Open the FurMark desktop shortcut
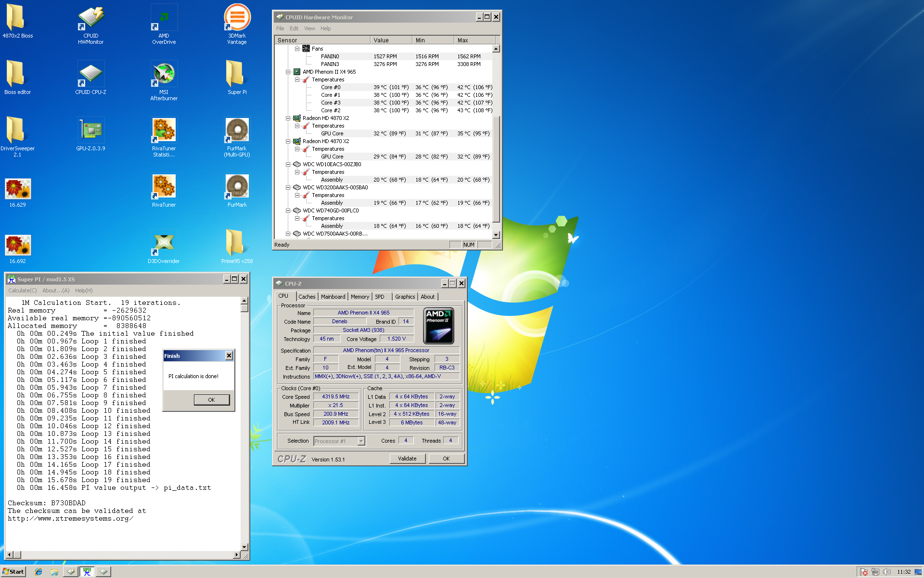 coord(237,190)
